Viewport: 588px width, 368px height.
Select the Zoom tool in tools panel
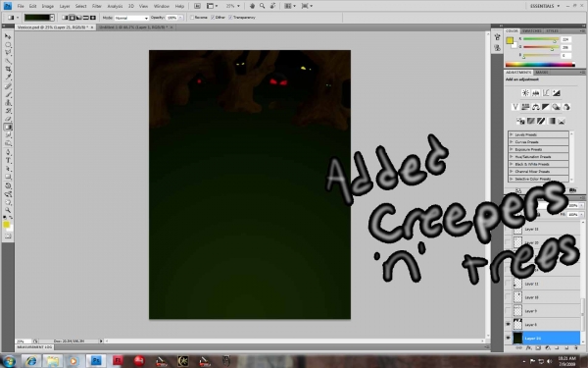click(8, 210)
